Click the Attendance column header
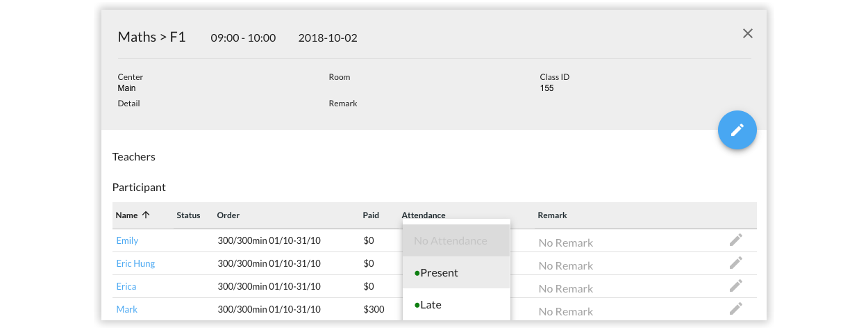868x330 pixels. [x=424, y=215]
